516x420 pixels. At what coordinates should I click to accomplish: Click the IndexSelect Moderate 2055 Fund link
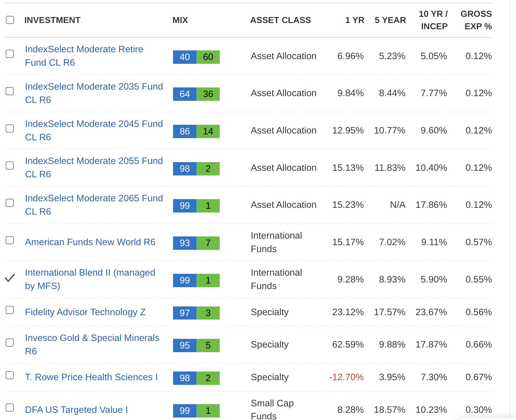point(94,167)
